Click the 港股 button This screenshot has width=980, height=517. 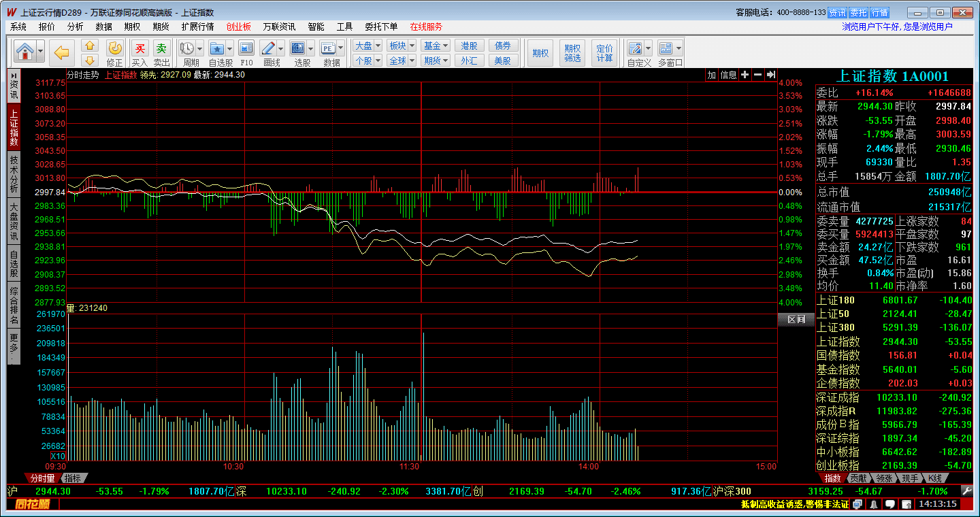[x=469, y=46]
